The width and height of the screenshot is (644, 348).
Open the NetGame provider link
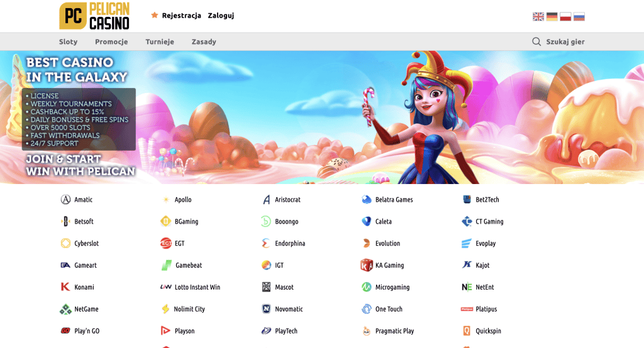79,308
